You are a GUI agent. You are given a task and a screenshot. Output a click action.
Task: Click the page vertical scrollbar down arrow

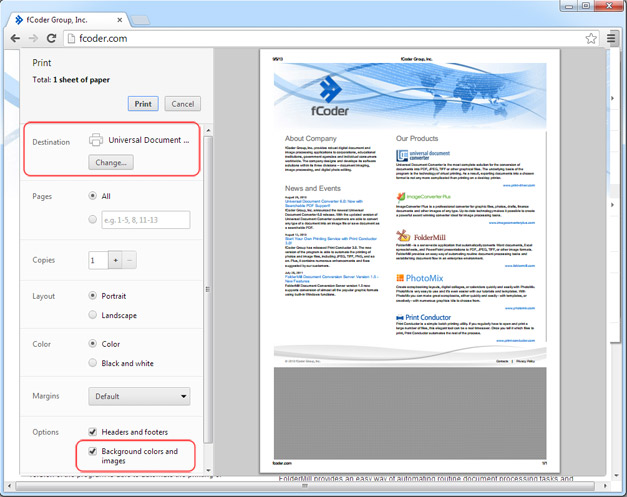616,476
